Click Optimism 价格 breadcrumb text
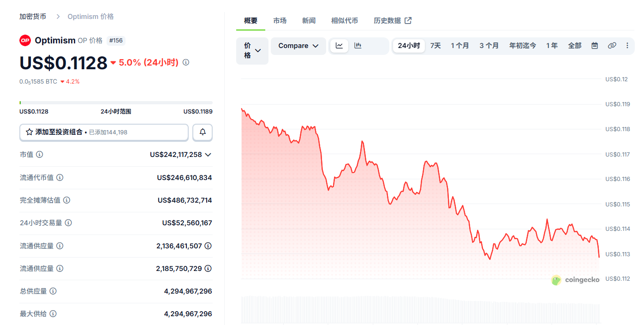Viewport: 644px width, 325px height. [90, 17]
